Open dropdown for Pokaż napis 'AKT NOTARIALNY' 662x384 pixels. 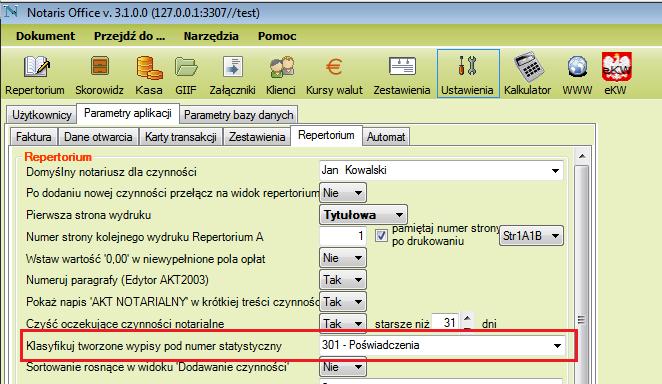[x=343, y=302]
